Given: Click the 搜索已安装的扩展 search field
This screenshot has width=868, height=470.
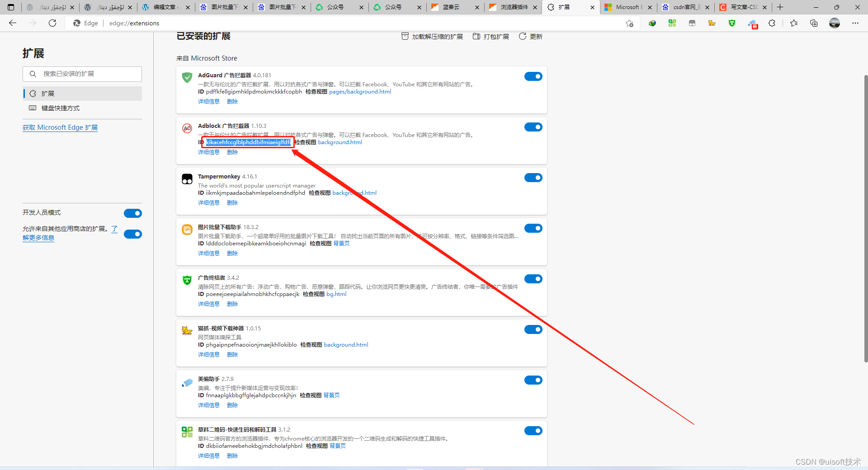Looking at the screenshot, I should point(82,74).
